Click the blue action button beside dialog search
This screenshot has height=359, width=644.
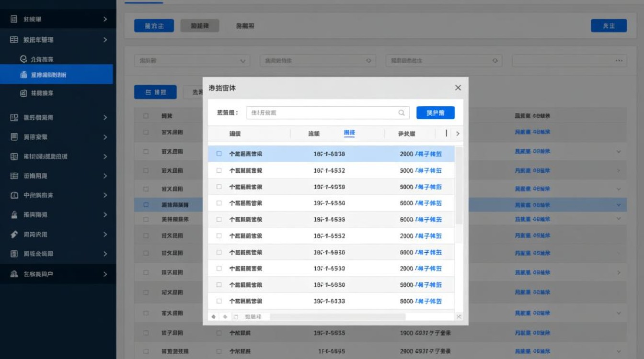pyautogui.click(x=435, y=112)
